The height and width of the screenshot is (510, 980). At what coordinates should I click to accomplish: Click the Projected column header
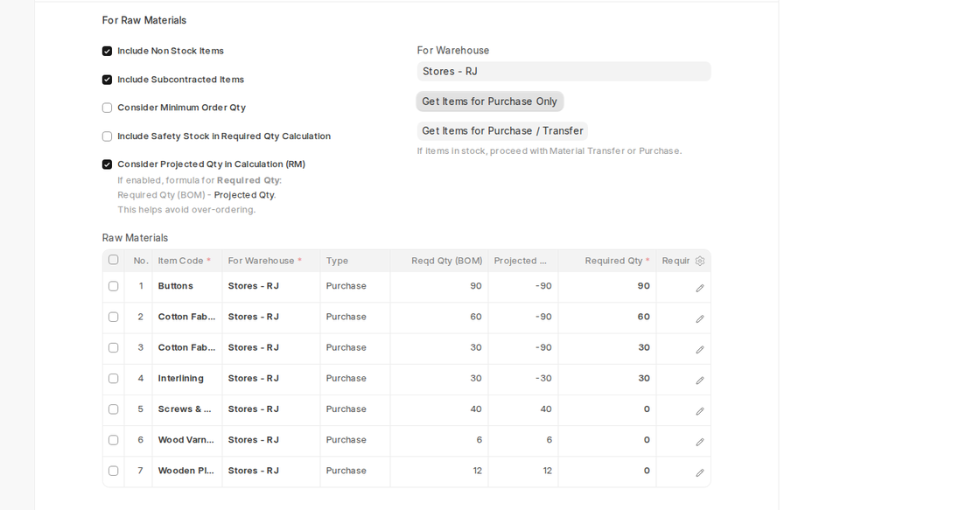[x=523, y=261]
